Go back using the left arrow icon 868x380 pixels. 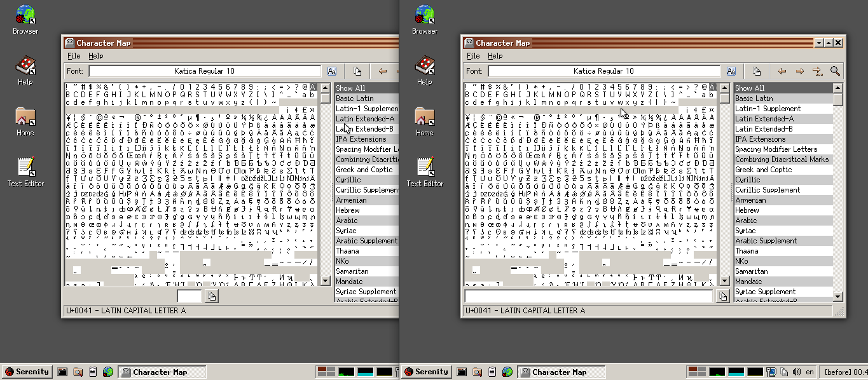782,71
